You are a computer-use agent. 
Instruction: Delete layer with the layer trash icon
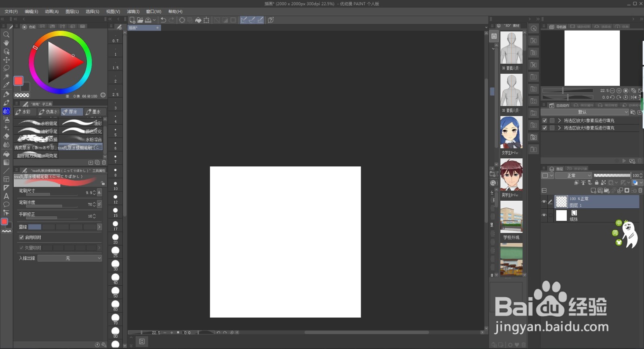coord(640,190)
